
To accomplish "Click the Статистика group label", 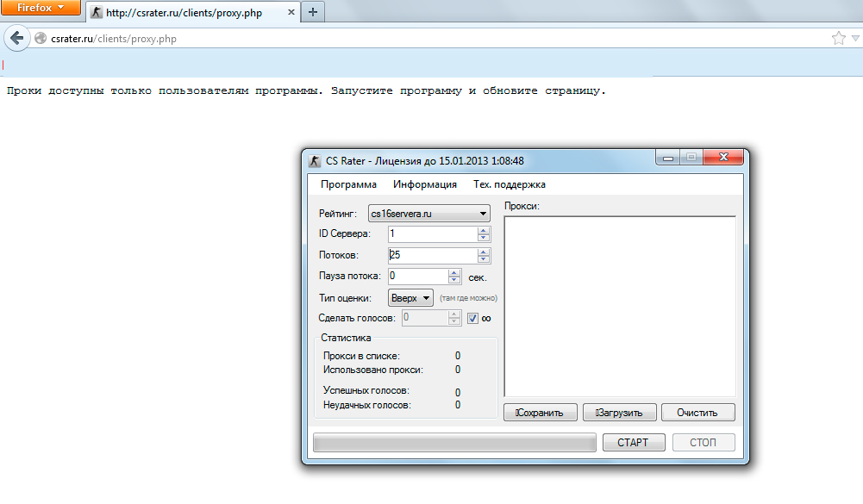I will click(x=346, y=338).
